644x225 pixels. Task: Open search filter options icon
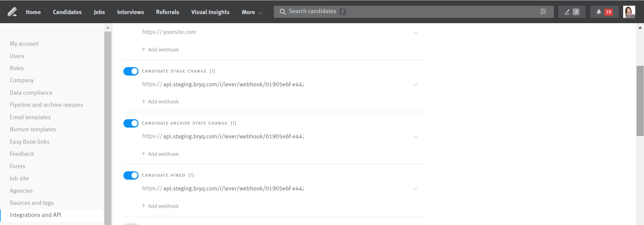point(543,11)
